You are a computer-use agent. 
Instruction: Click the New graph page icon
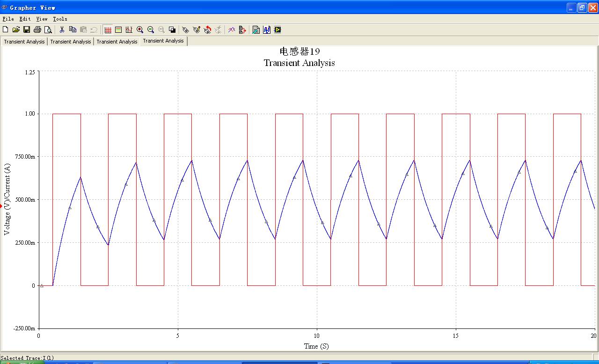click(6, 29)
